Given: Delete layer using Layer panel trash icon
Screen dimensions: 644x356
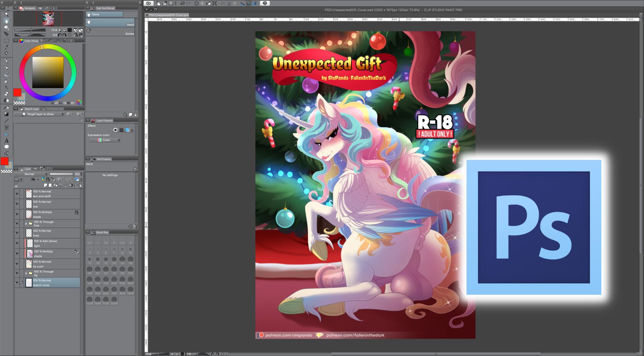Looking at the screenshot, I should tap(80, 185).
